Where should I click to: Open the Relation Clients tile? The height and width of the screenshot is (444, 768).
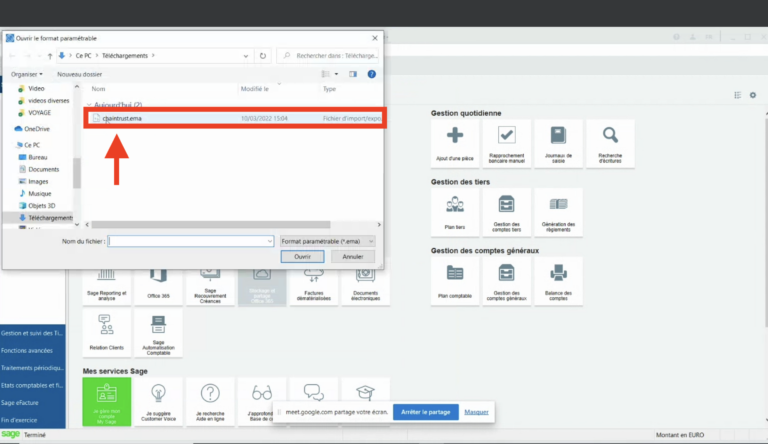[107, 333]
